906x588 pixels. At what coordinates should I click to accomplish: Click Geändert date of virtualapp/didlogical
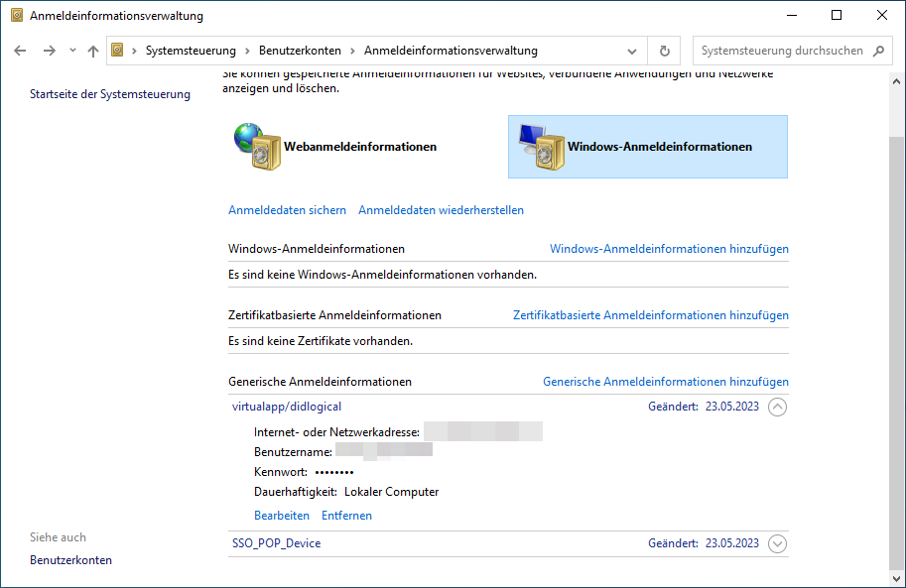tap(732, 407)
